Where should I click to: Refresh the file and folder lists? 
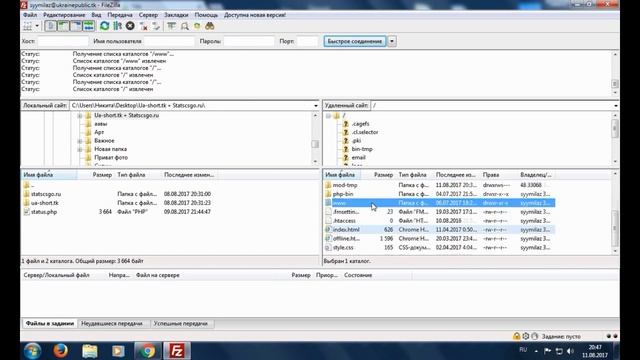(x=104, y=26)
